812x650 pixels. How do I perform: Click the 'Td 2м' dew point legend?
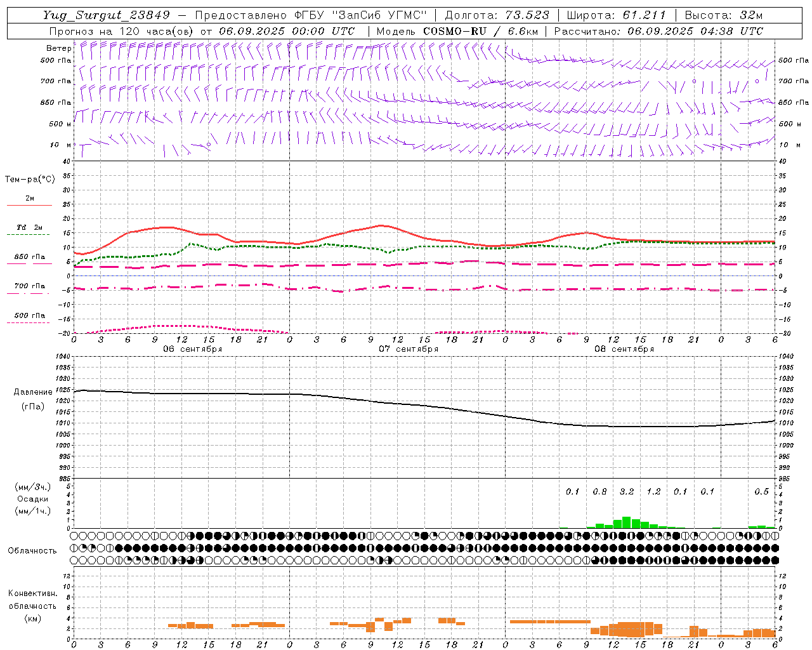30,227
